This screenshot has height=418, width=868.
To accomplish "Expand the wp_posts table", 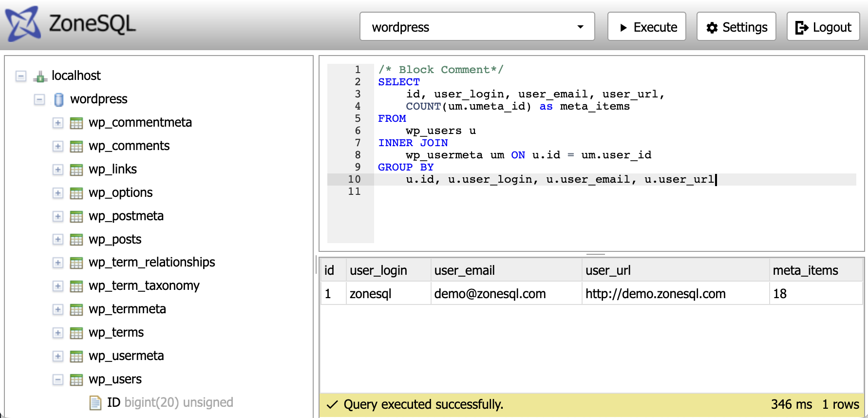I will pos(58,239).
